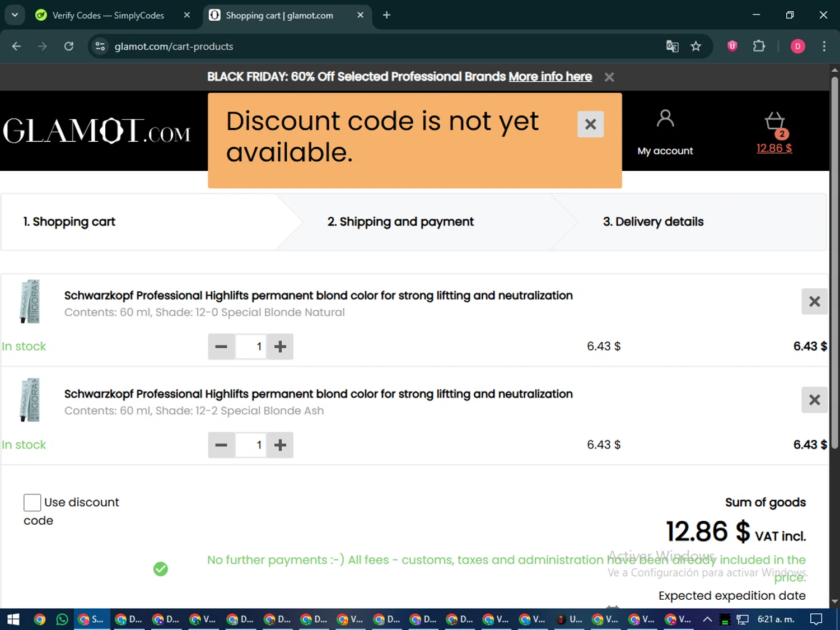The image size is (840, 630).
Task: Reload the current page
Action: [69, 46]
